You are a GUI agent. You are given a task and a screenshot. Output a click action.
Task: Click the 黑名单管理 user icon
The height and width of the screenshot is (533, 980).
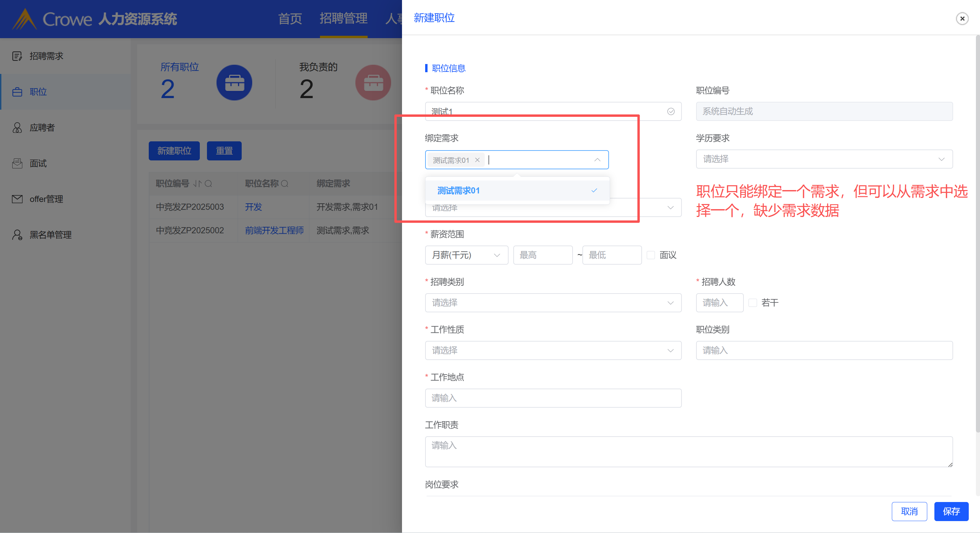(x=17, y=235)
